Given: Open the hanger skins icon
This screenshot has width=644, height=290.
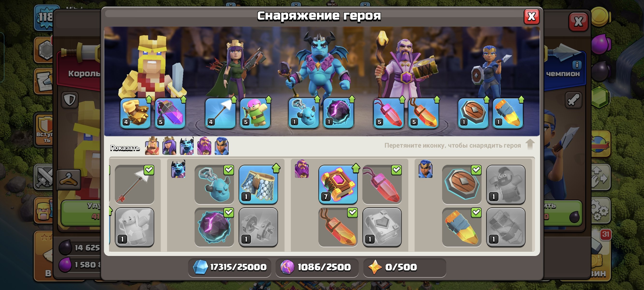Looking at the screenshot, I should 68,179.
